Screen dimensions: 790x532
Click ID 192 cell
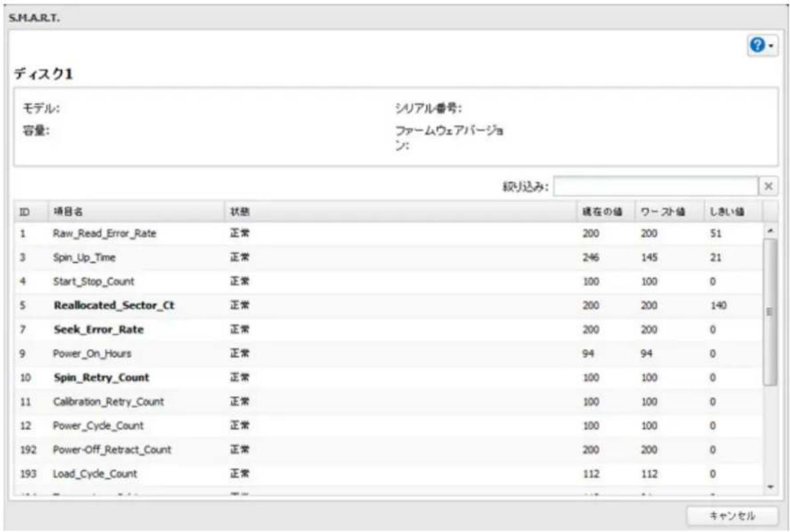coord(28,450)
